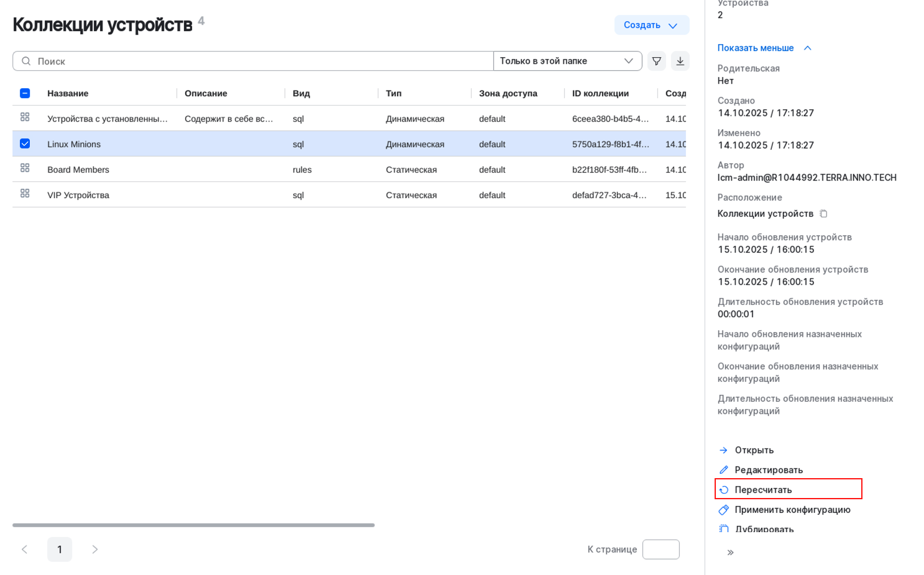The width and height of the screenshot is (924, 575).
Task: Expand side panel with double chevron
Action: [x=730, y=552]
